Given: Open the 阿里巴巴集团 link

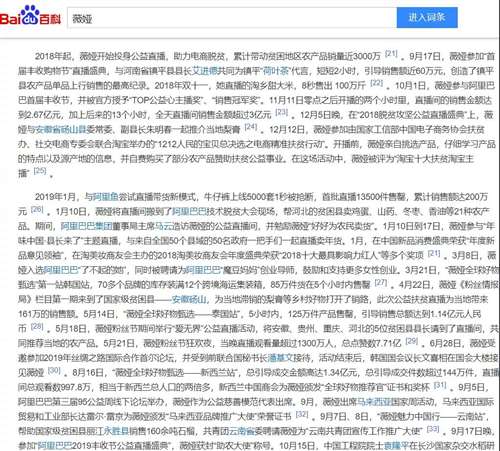Looking at the screenshot, I should (x=87, y=226).
